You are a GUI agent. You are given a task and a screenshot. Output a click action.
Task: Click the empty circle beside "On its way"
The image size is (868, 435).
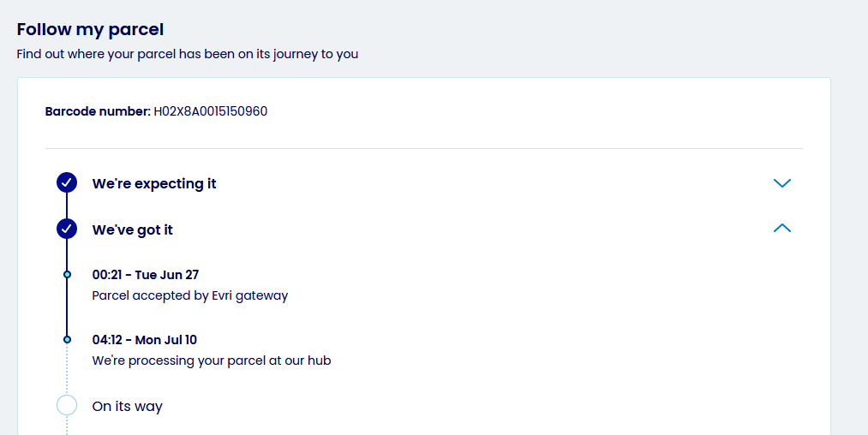[67, 405]
